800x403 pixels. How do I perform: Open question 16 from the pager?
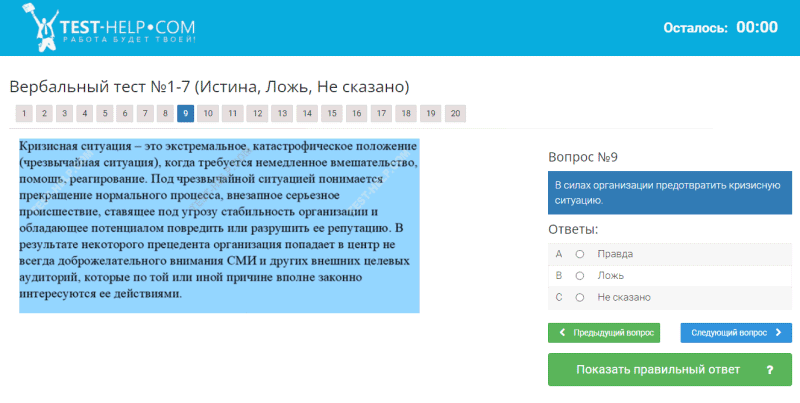[357, 113]
